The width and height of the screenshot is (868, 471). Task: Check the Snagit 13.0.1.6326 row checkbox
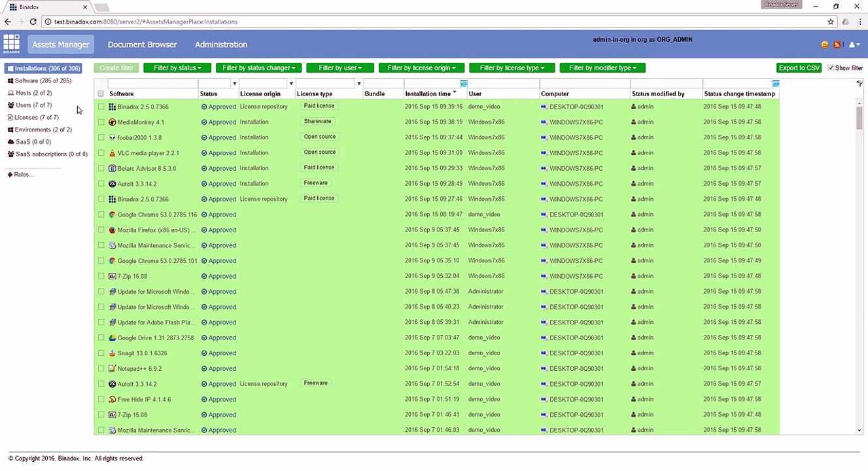coord(101,353)
